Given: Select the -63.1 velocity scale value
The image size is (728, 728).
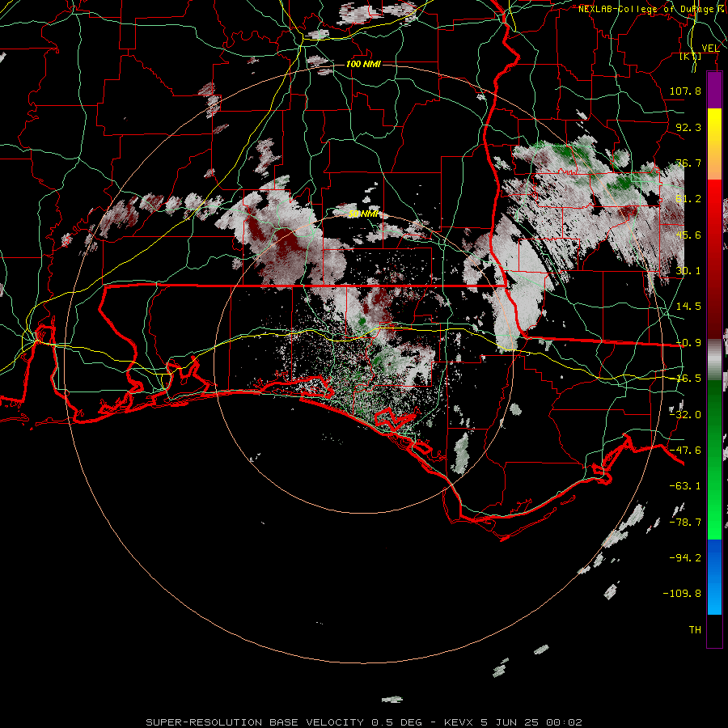Looking at the screenshot, I should pos(685,486).
